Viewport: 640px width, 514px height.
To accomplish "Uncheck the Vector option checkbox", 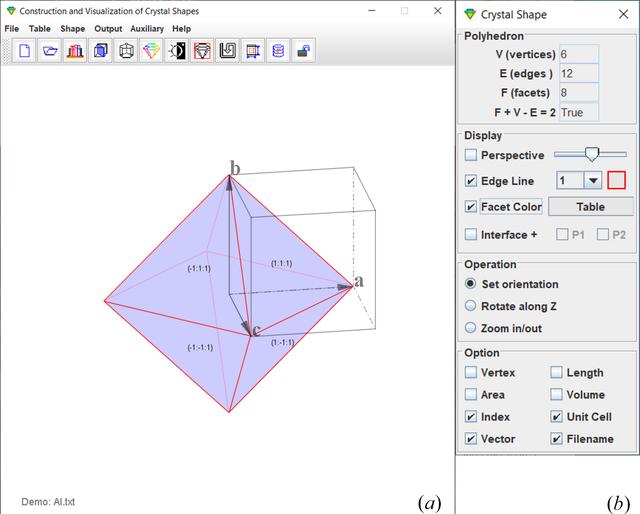I will point(471,439).
